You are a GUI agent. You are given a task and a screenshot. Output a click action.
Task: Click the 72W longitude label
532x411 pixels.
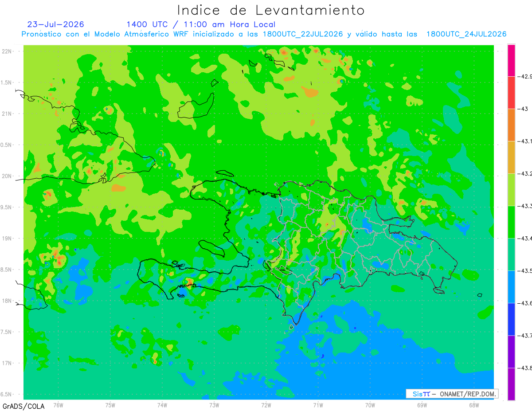(x=266, y=405)
